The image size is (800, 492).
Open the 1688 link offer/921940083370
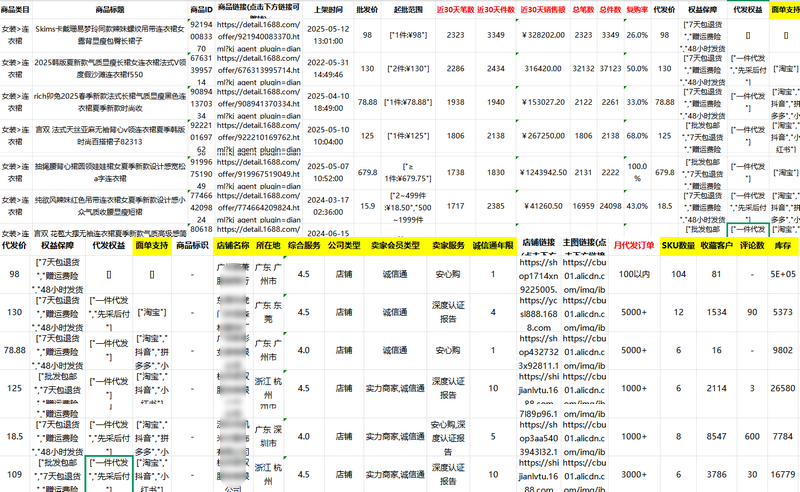(258, 35)
